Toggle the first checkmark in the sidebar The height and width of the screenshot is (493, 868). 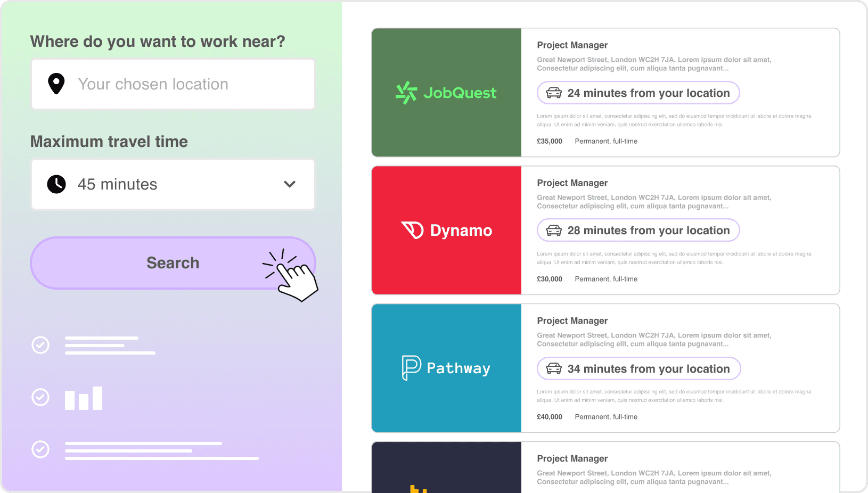pyautogui.click(x=40, y=345)
